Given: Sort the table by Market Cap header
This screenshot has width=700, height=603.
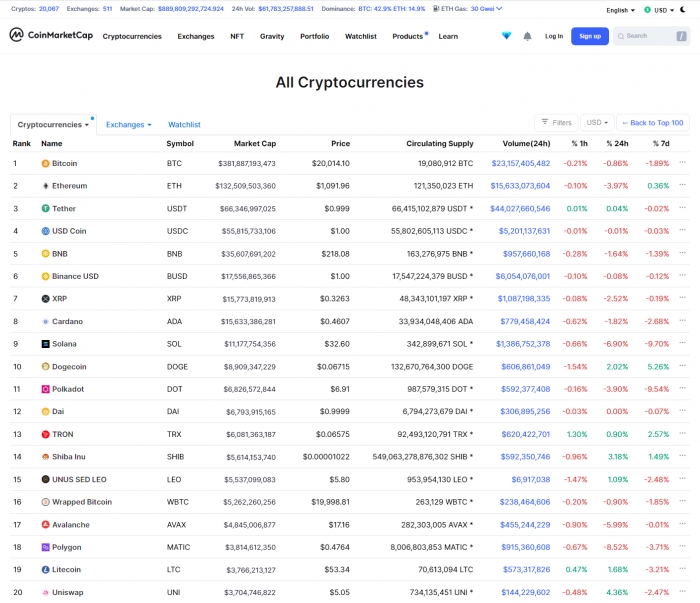Looking at the screenshot, I should 254,144.
